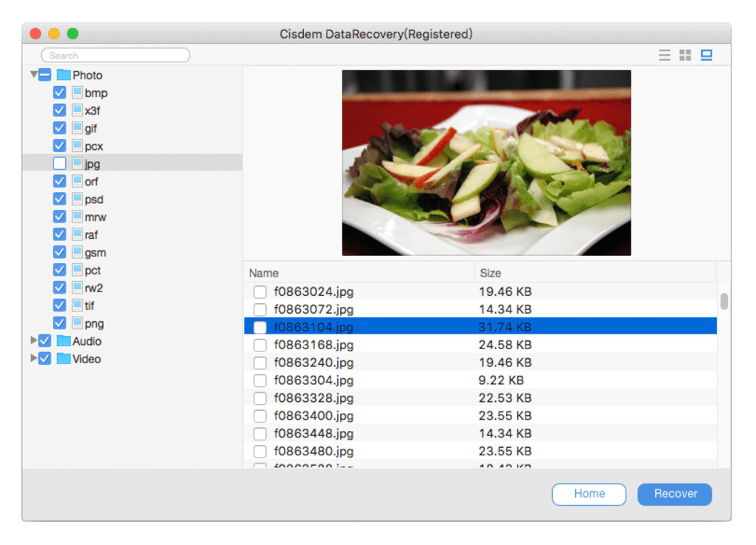
Task: Select the f0863448.jpg file name
Action: [x=314, y=434]
